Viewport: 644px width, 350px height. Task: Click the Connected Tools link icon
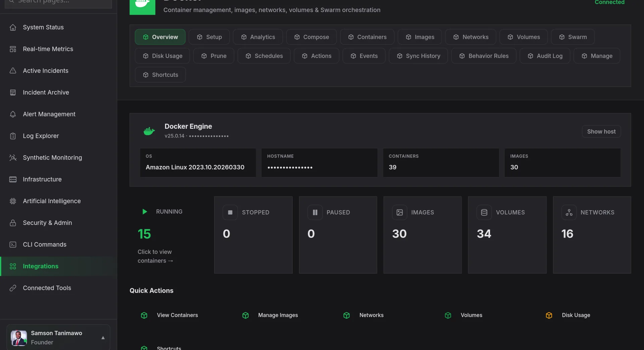(x=13, y=288)
